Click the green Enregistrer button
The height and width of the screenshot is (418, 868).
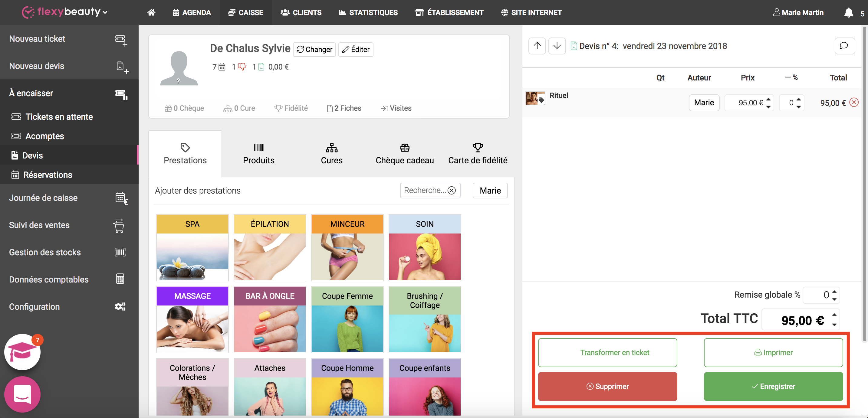(x=773, y=386)
